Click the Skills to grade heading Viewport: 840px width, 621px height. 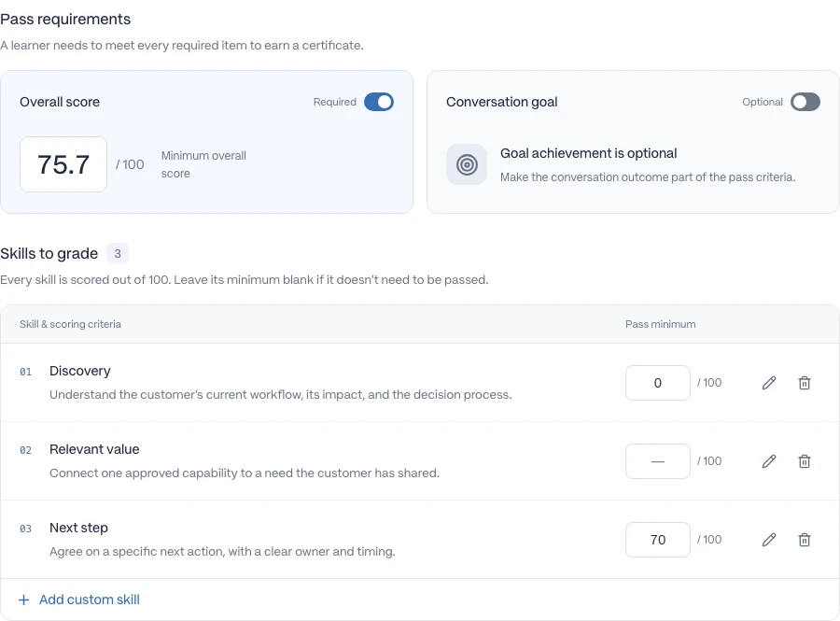point(49,253)
